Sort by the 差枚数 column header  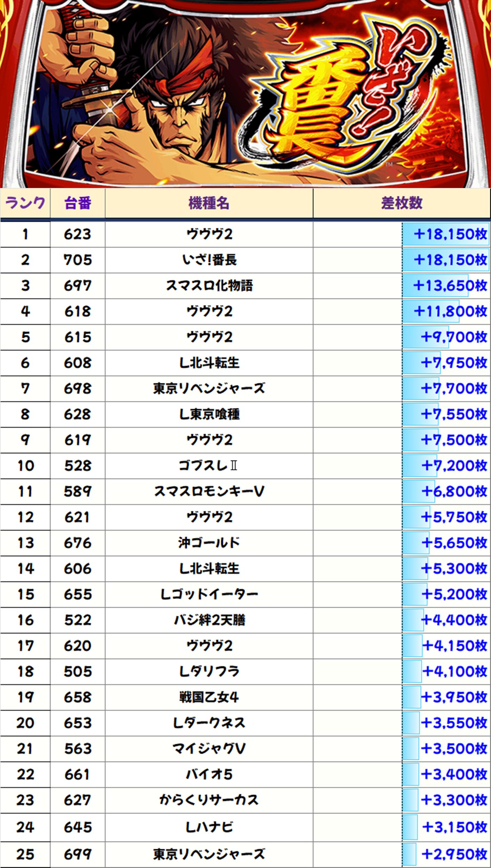click(x=402, y=203)
